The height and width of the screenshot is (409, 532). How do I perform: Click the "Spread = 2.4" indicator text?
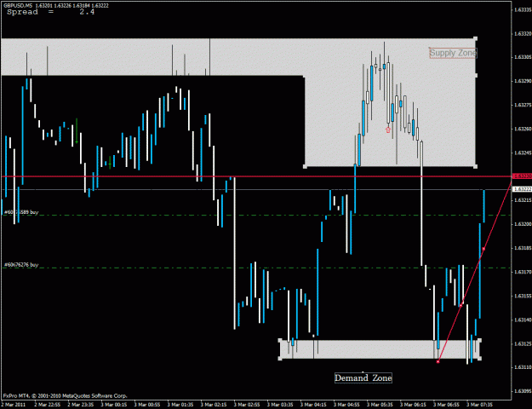click(50, 12)
